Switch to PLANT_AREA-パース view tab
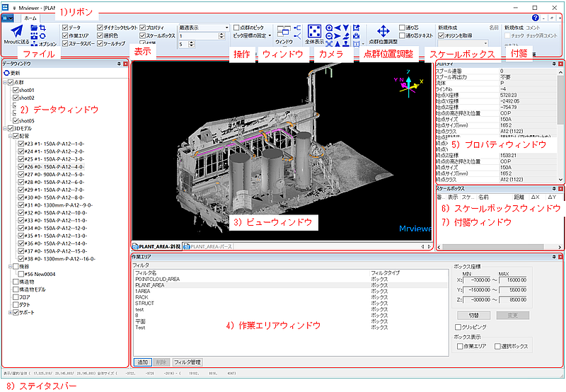This screenshot has width=566, height=392. coord(208,246)
